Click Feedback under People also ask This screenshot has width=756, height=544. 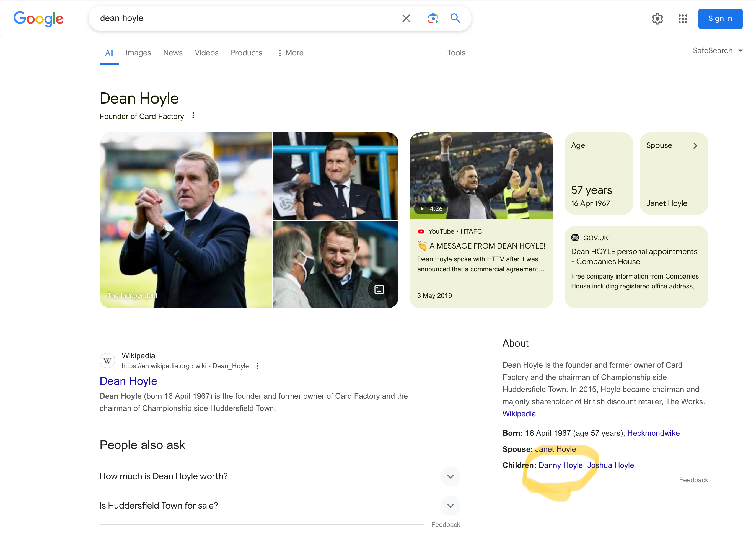click(445, 524)
